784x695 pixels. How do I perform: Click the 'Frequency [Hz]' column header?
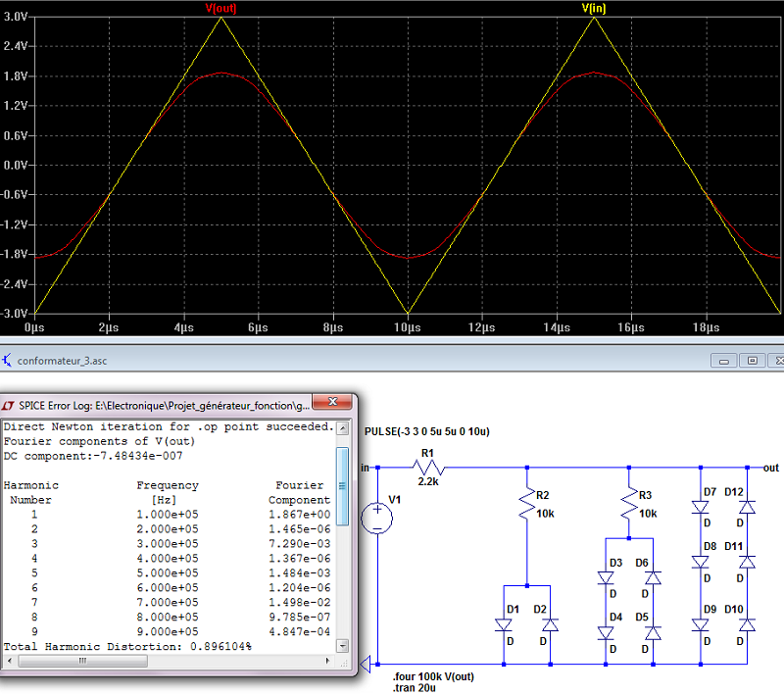168,492
